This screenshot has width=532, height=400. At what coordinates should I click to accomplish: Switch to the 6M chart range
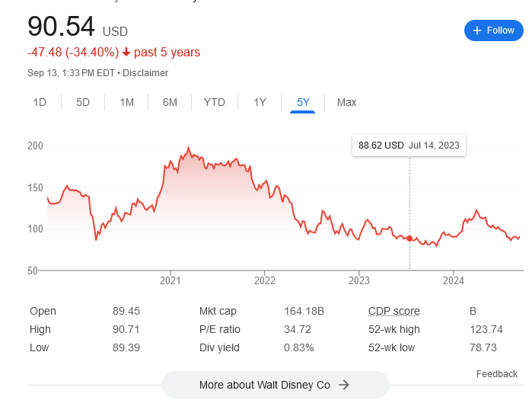pyautogui.click(x=170, y=102)
